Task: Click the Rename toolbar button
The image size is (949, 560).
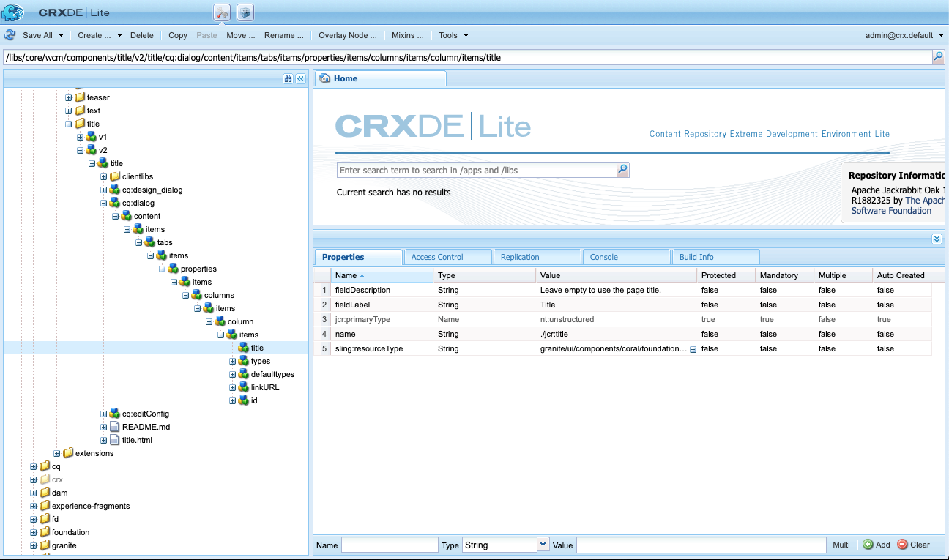Action: (284, 35)
